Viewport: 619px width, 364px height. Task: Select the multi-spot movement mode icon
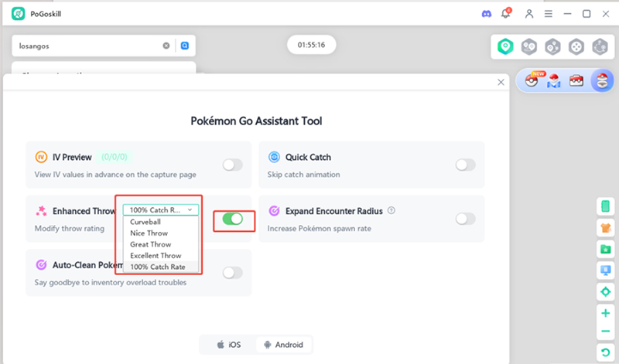click(x=552, y=46)
